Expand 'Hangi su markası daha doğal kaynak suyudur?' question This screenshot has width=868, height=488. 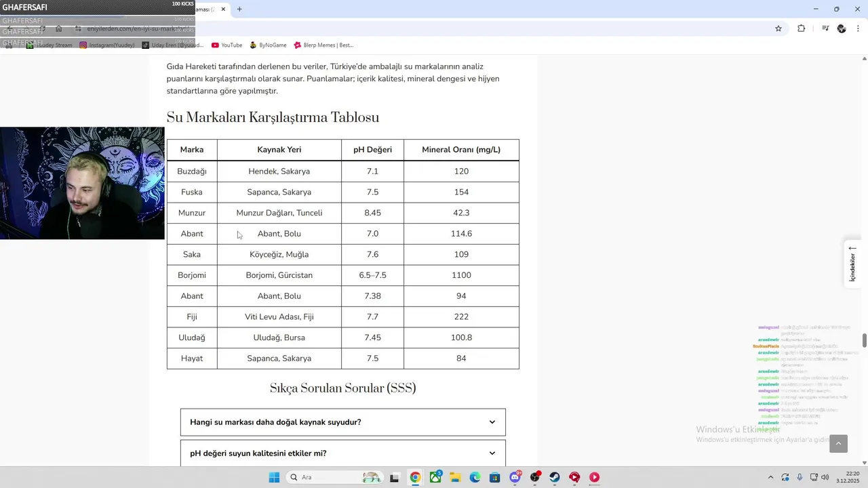click(x=343, y=422)
